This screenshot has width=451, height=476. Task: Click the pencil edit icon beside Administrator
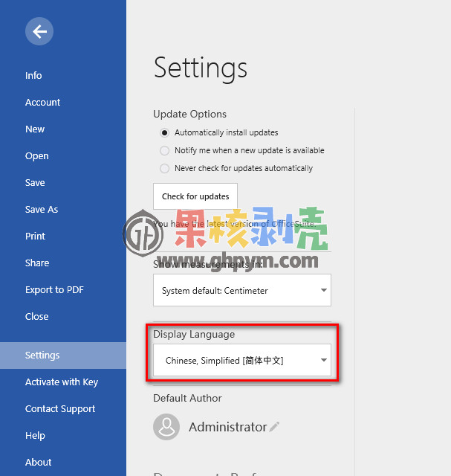pyautogui.click(x=274, y=426)
